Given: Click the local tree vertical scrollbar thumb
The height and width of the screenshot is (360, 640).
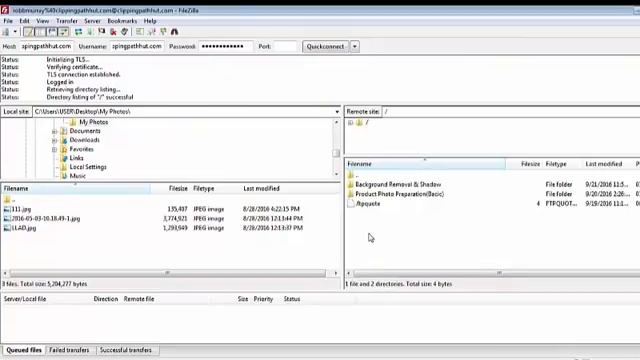Looking at the screenshot, I should coord(336,153).
